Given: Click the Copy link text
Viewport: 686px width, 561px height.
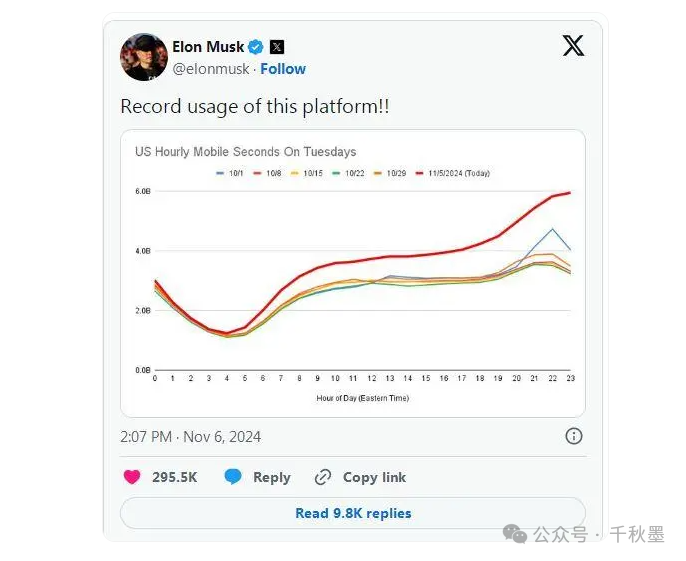Looking at the screenshot, I should [374, 477].
